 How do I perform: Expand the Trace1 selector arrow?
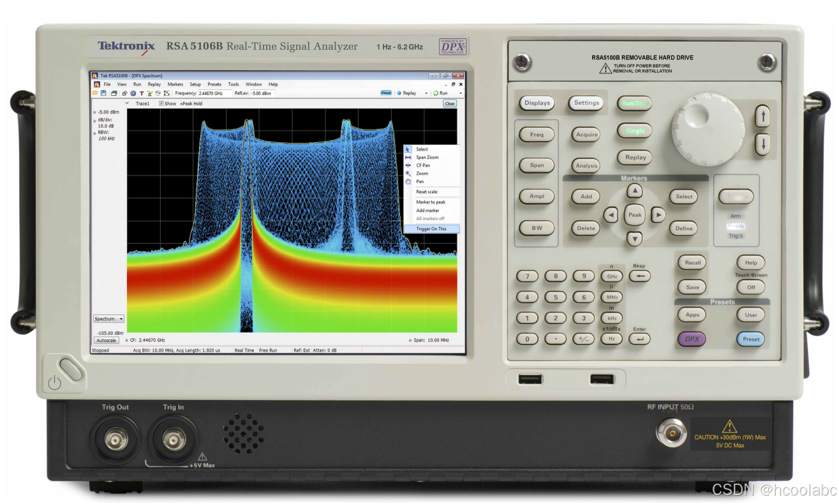pyautogui.click(x=127, y=103)
